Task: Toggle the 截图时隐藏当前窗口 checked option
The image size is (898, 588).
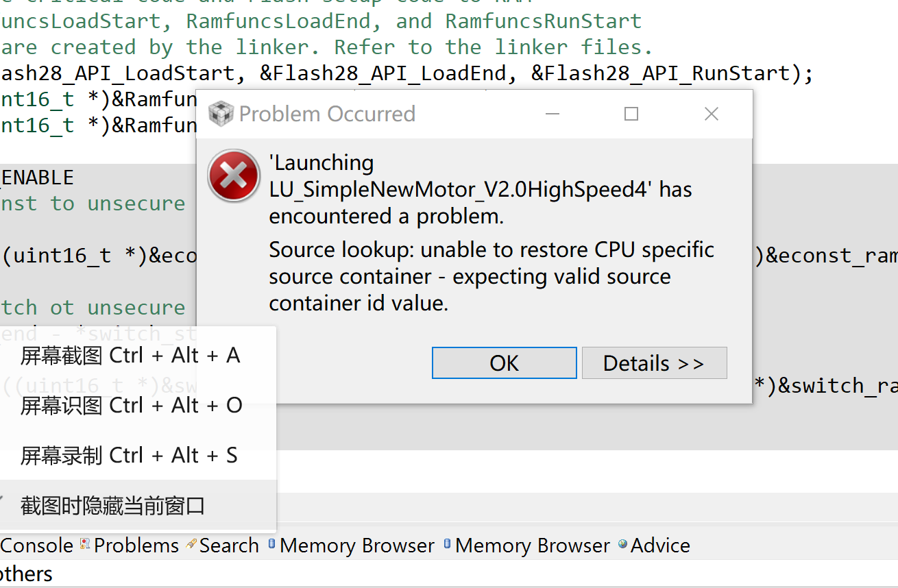Action: [x=113, y=506]
